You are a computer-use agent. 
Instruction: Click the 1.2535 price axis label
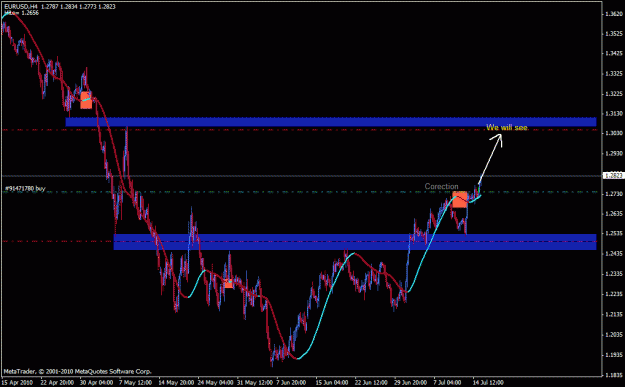[613, 234]
